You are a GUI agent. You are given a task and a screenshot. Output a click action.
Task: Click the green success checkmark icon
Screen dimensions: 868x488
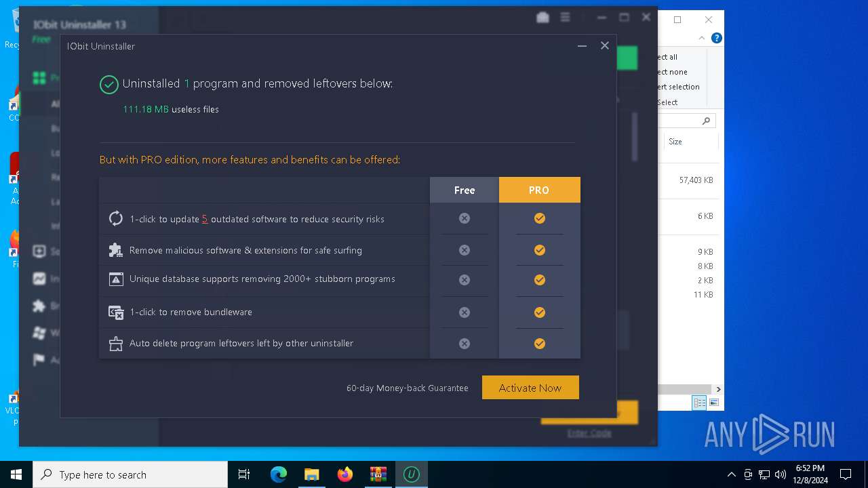(x=108, y=84)
